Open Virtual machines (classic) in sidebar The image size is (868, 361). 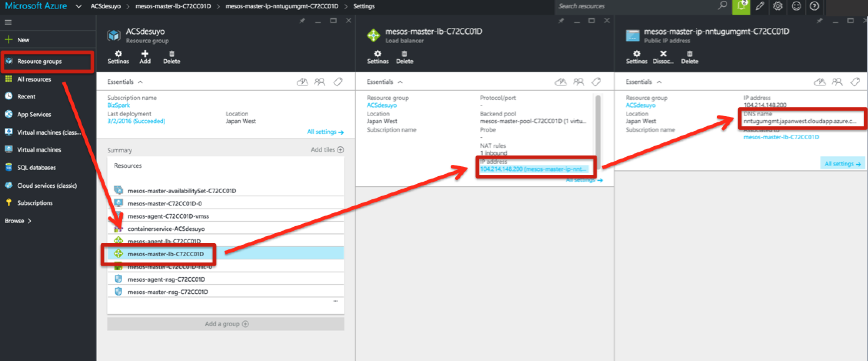[x=43, y=132]
